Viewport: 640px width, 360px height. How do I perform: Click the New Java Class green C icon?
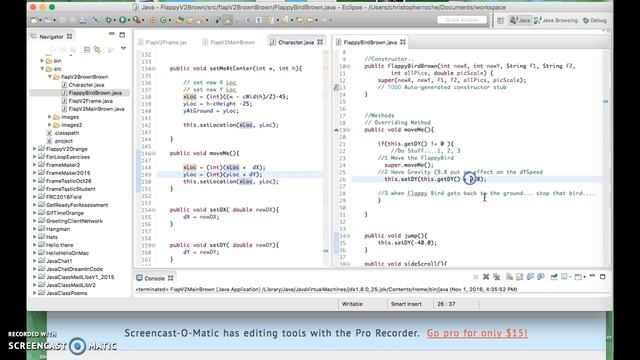163,20
